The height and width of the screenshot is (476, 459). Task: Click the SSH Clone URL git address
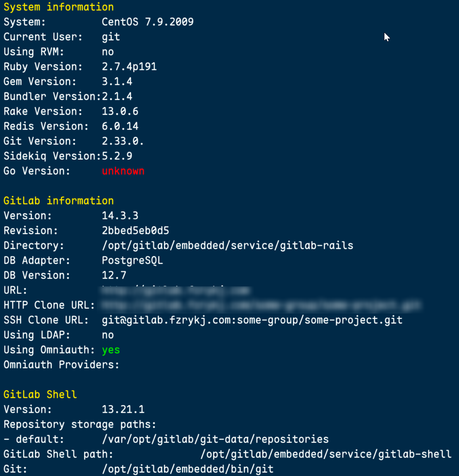[252, 320]
